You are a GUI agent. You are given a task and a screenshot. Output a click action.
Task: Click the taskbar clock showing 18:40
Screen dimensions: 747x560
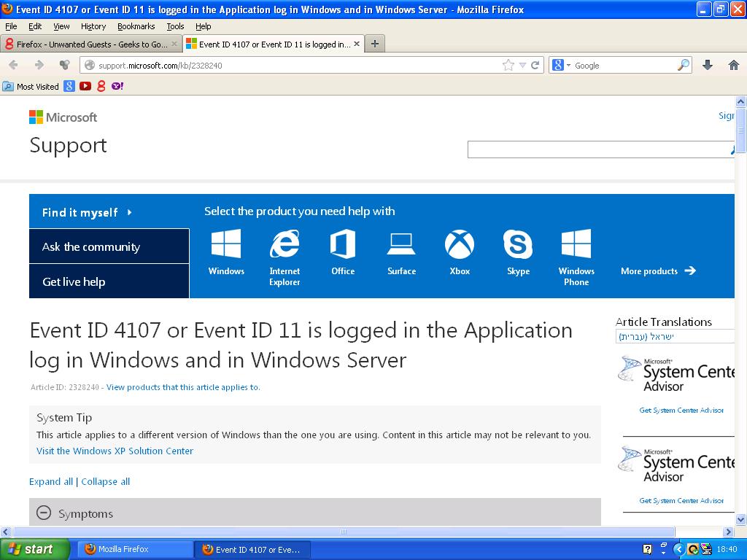coord(727,549)
